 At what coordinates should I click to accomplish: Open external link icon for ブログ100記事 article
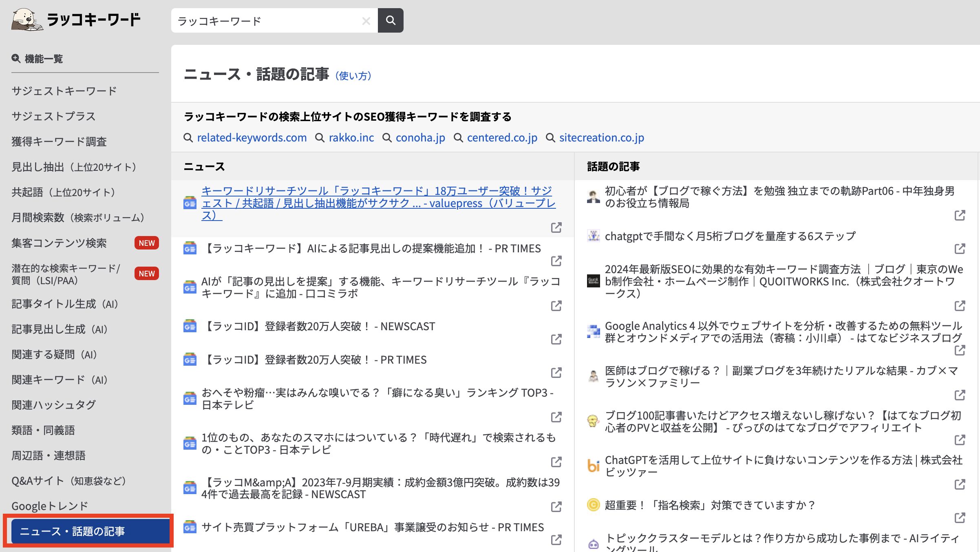click(x=960, y=440)
